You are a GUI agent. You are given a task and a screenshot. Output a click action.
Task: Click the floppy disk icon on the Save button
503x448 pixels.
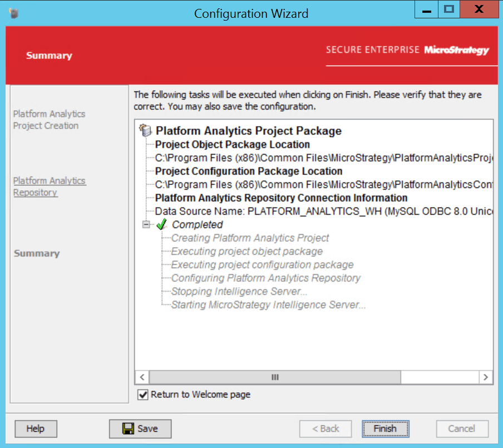coord(128,429)
